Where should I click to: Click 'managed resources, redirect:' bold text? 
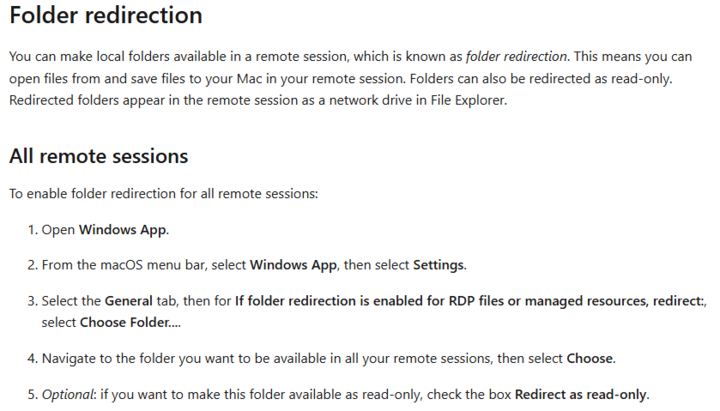[615, 301]
